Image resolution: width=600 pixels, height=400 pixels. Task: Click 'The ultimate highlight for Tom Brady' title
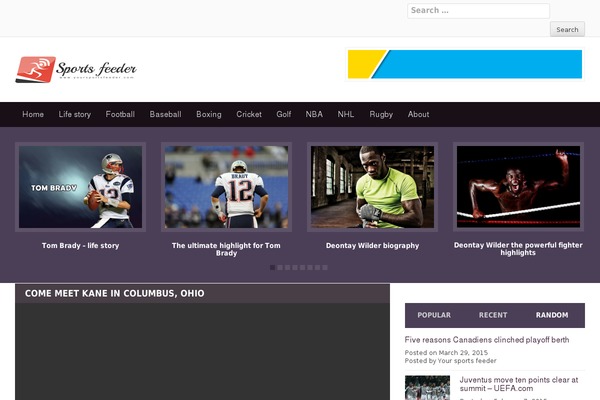(x=226, y=249)
